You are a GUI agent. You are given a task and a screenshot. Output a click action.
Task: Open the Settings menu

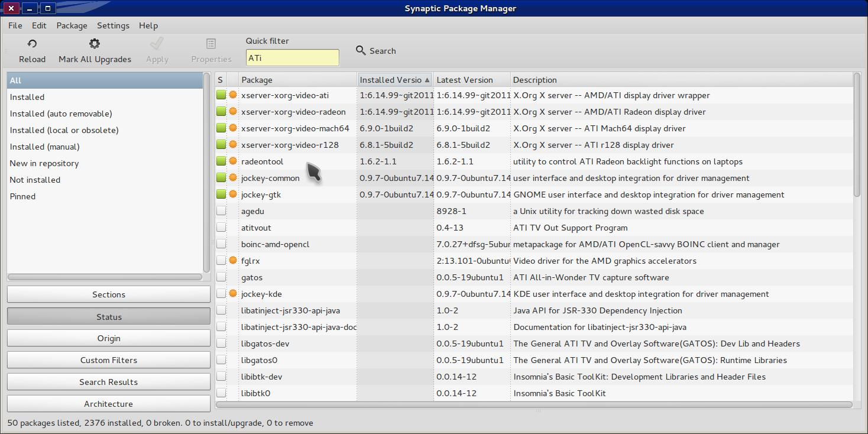(x=113, y=25)
